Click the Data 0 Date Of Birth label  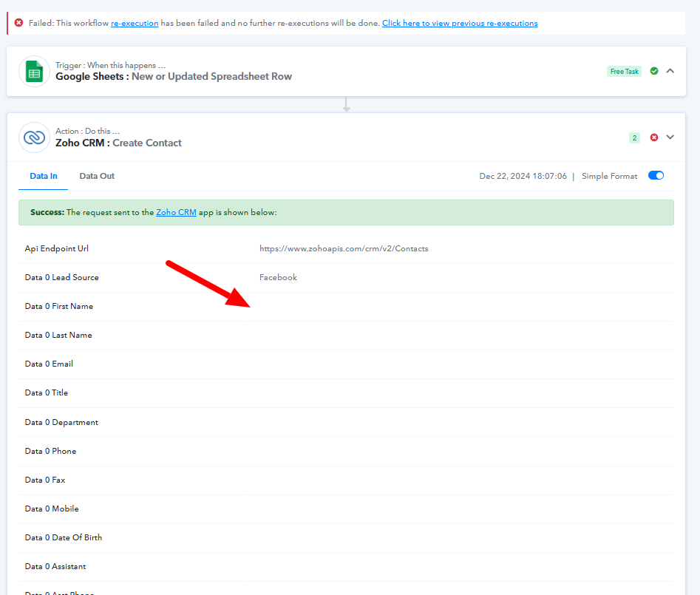click(x=64, y=537)
